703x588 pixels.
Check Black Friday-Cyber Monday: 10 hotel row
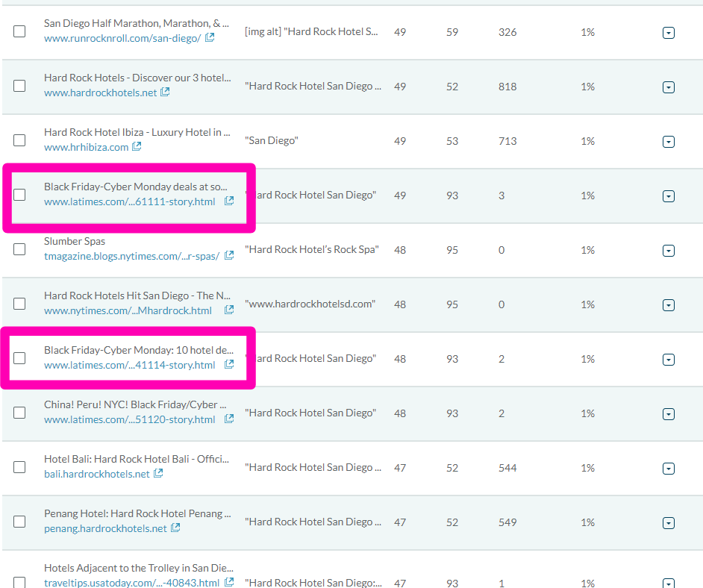tap(19, 358)
